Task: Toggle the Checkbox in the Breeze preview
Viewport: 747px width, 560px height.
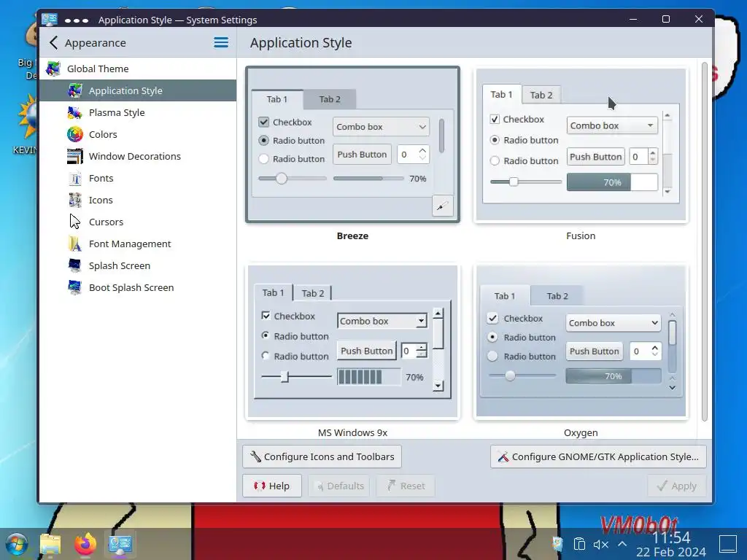Action: pyautogui.click(x=264, y=122)
